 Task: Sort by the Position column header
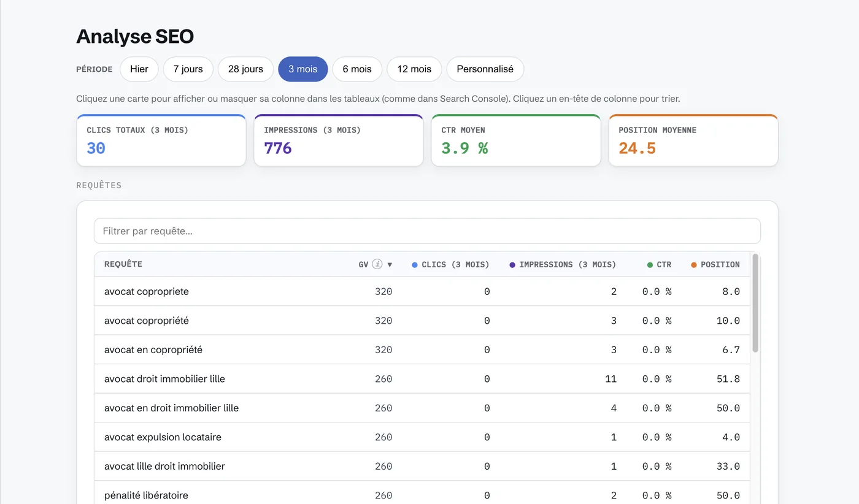click(720, 265)
